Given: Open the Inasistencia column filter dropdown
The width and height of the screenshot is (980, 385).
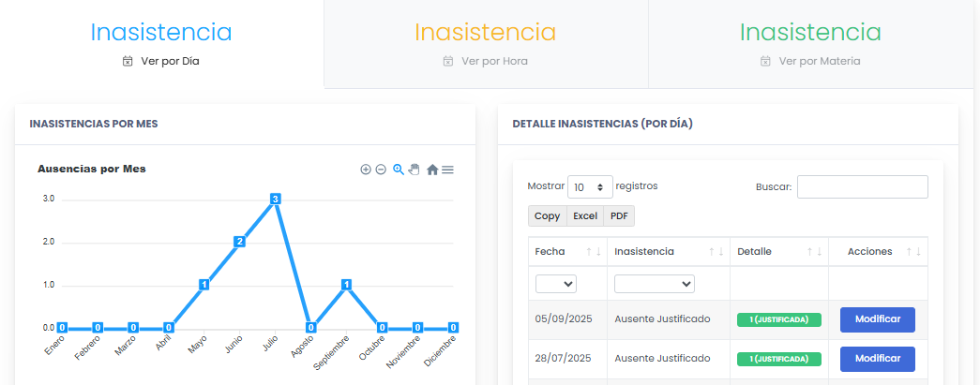Looking at the screenshot, I should point(655,284).
